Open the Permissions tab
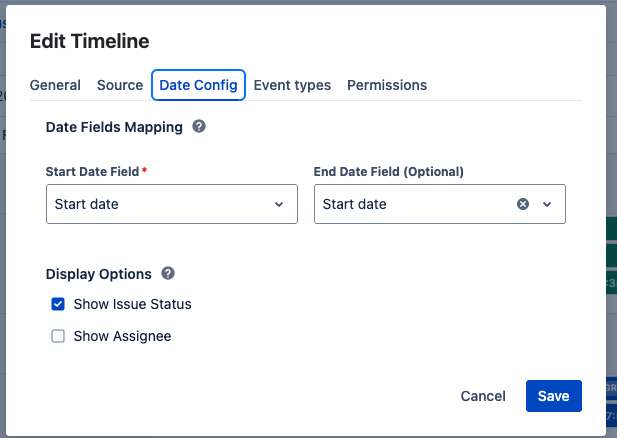Image resolution: width=617 pixels, height=438 pixels. 387,85
